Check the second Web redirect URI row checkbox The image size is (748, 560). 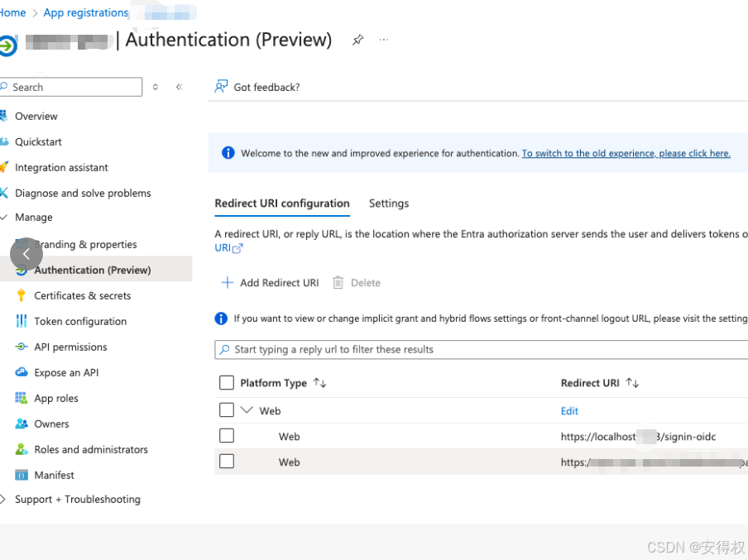pos(227,462)
